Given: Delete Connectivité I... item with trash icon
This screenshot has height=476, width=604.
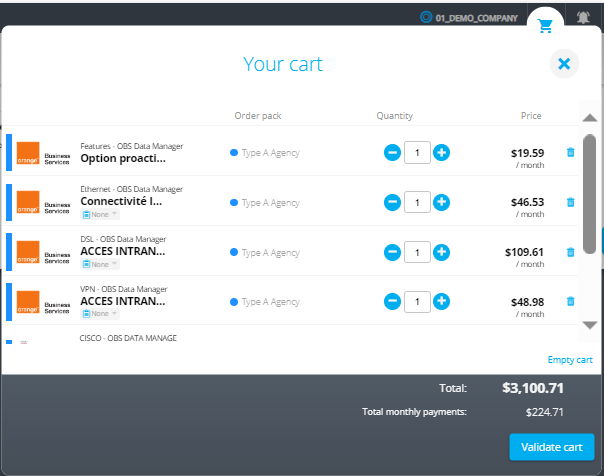Looking at the screenshot, I should pos(570,202).
